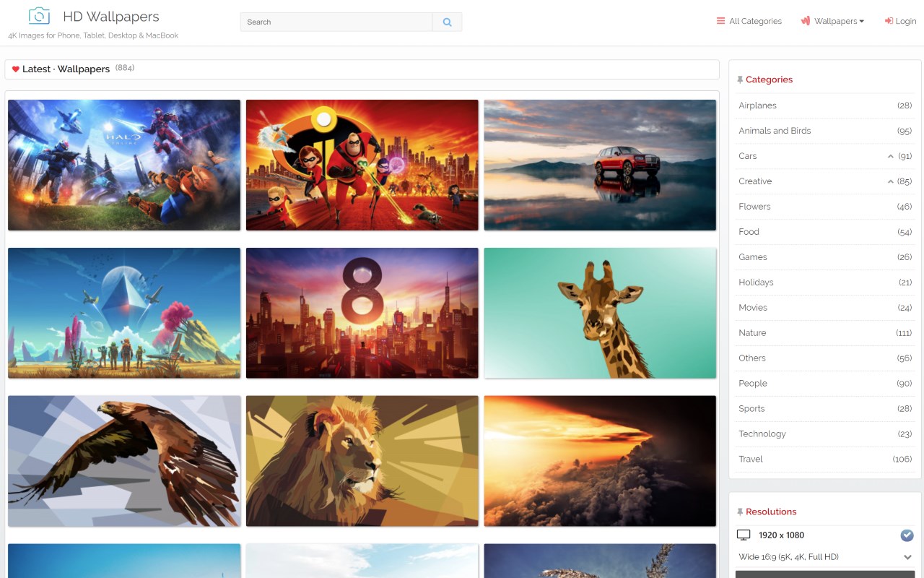Viewport: 924px width, 578px height.
Task: Select the Sports category
Action: pyautogui.click(x=751, y=409)
